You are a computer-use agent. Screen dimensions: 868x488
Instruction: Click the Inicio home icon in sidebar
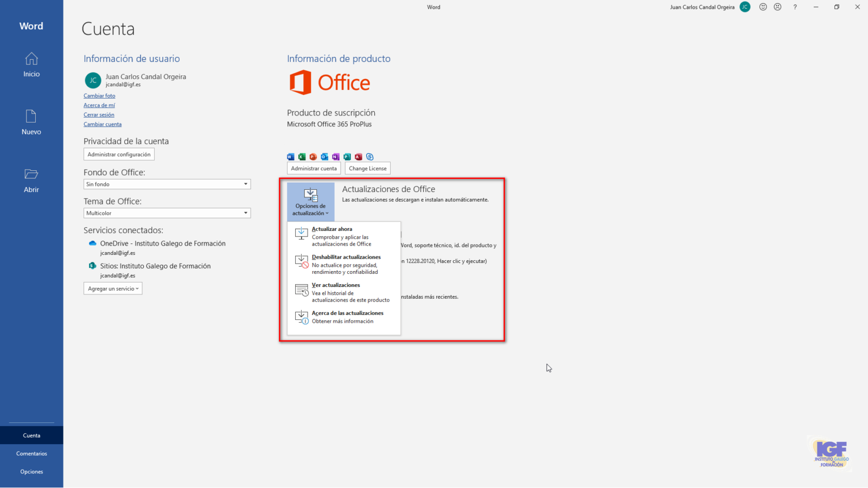31,59
